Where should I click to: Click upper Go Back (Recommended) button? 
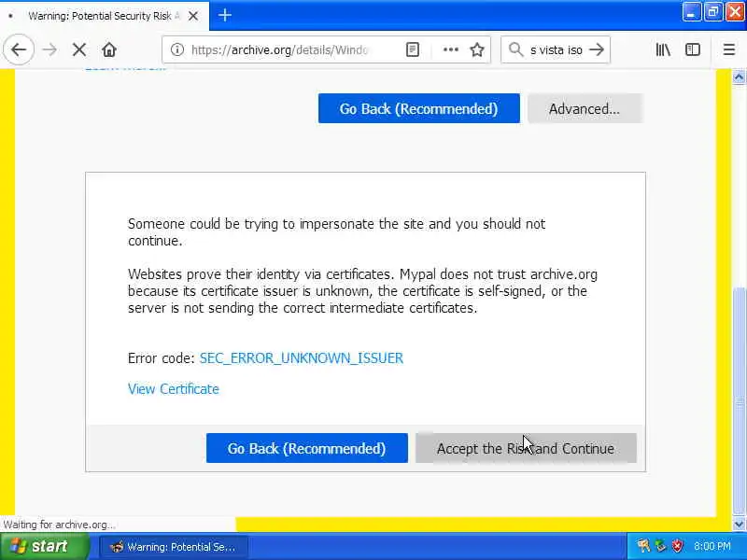(x=418, y=108)
